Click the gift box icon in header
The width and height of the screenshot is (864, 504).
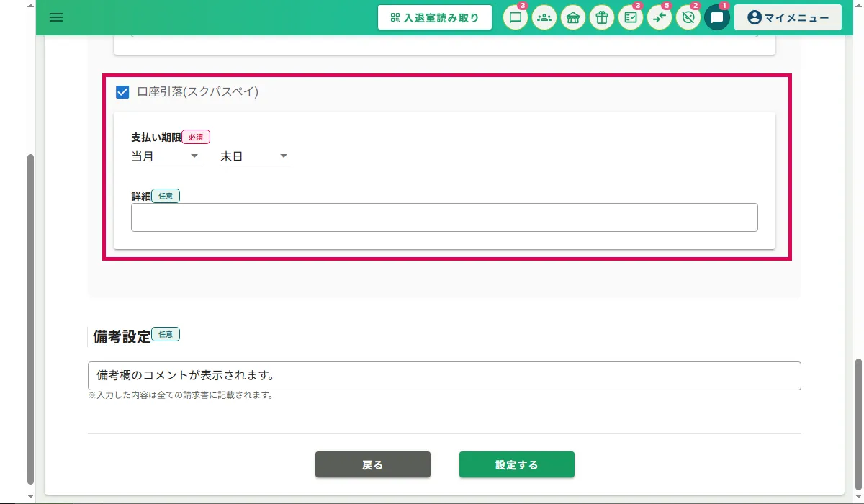tap(602, 18)
